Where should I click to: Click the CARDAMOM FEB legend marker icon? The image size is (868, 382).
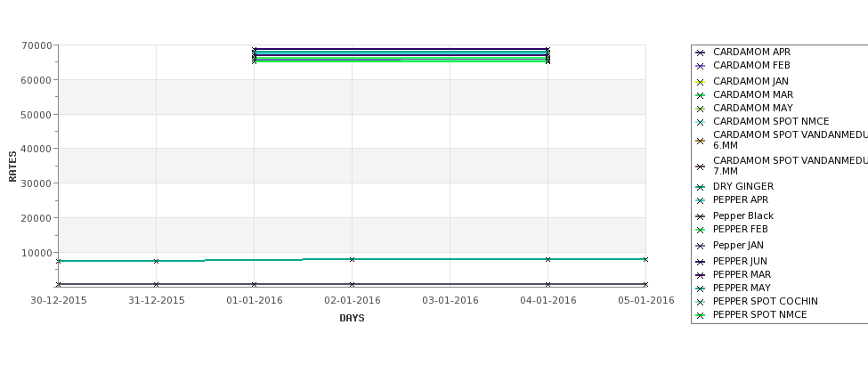700,66
